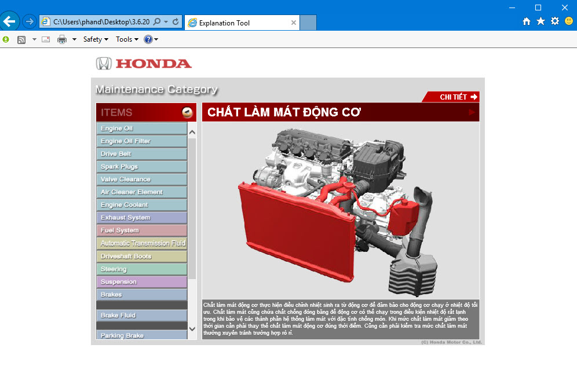This screenshot has height=392, width=577.
Task: Select the Air Cleaner Element item
Action: click(142, 192)
